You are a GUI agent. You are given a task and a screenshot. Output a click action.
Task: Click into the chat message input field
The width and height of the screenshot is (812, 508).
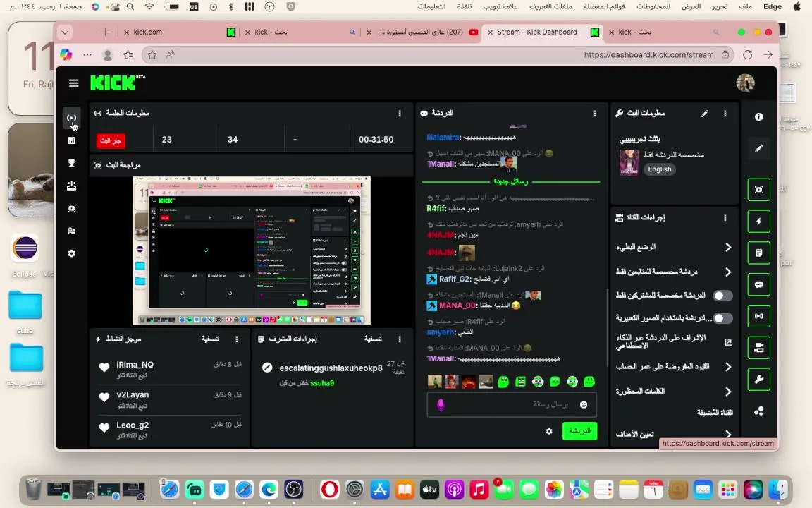click(512, 404)
